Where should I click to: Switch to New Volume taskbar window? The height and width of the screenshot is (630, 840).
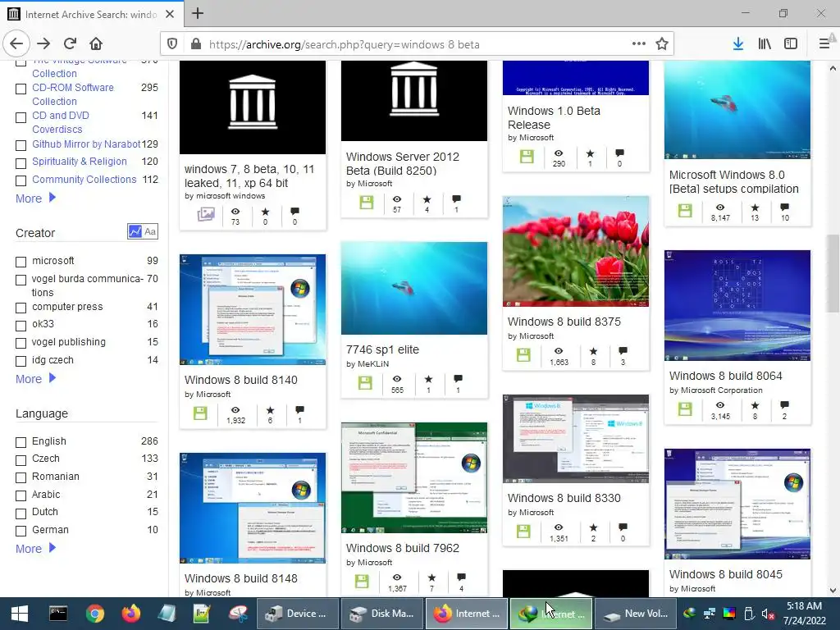coord(636,614)
